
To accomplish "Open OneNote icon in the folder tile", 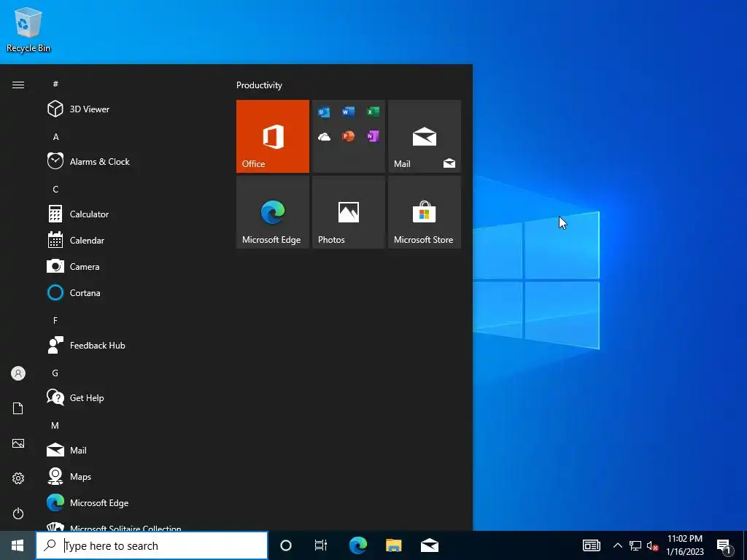I will [373, 136].
